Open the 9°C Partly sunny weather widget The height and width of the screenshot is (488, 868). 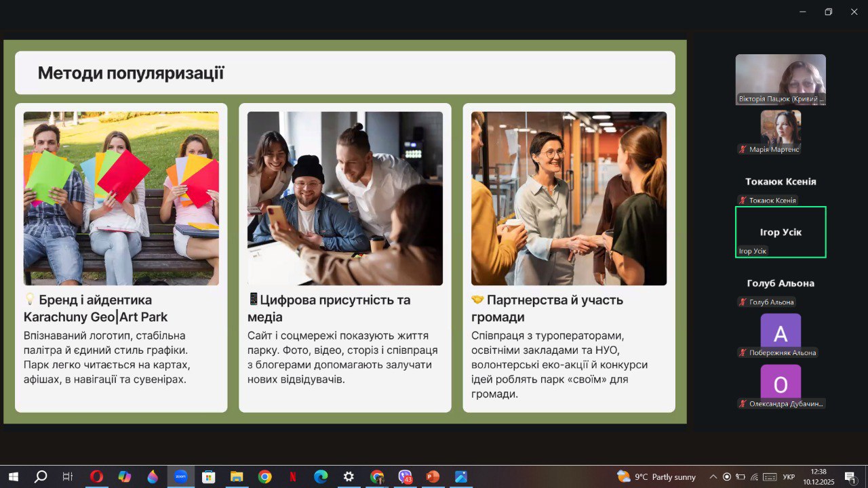(655, 476)
